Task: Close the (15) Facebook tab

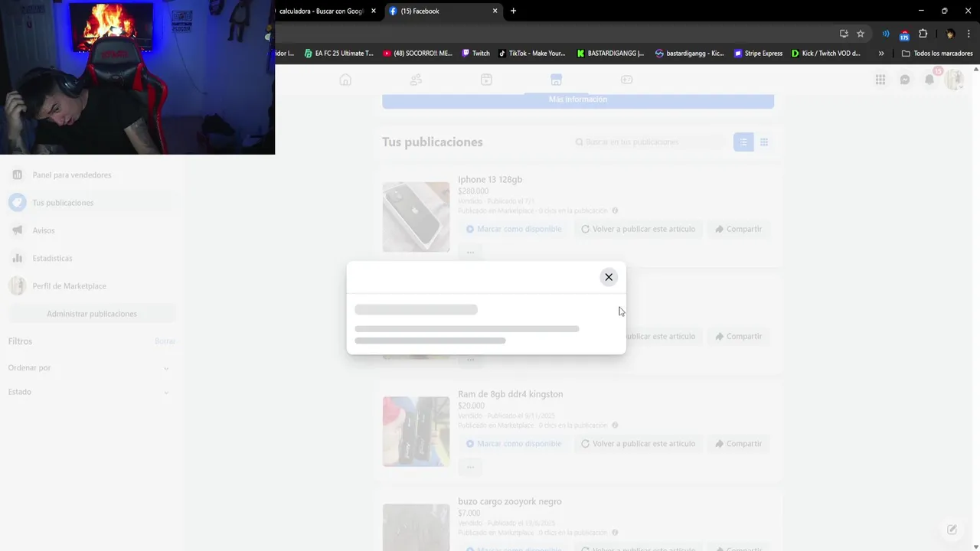Action: coord(495,11)
